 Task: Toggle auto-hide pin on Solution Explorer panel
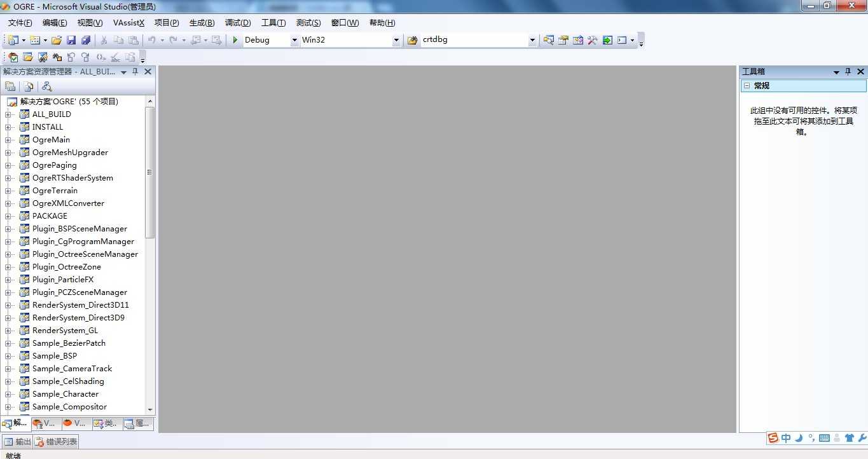pyautogui.click(x=135, y=72)
